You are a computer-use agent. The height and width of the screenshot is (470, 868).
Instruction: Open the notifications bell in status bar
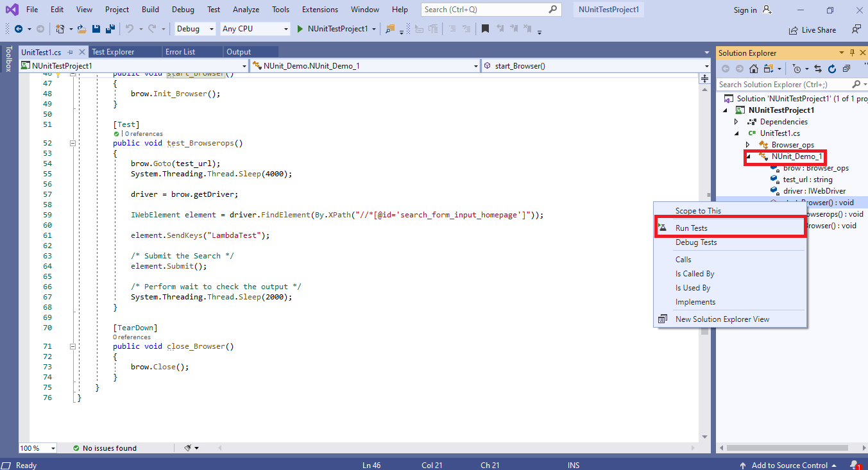[854, 465]
